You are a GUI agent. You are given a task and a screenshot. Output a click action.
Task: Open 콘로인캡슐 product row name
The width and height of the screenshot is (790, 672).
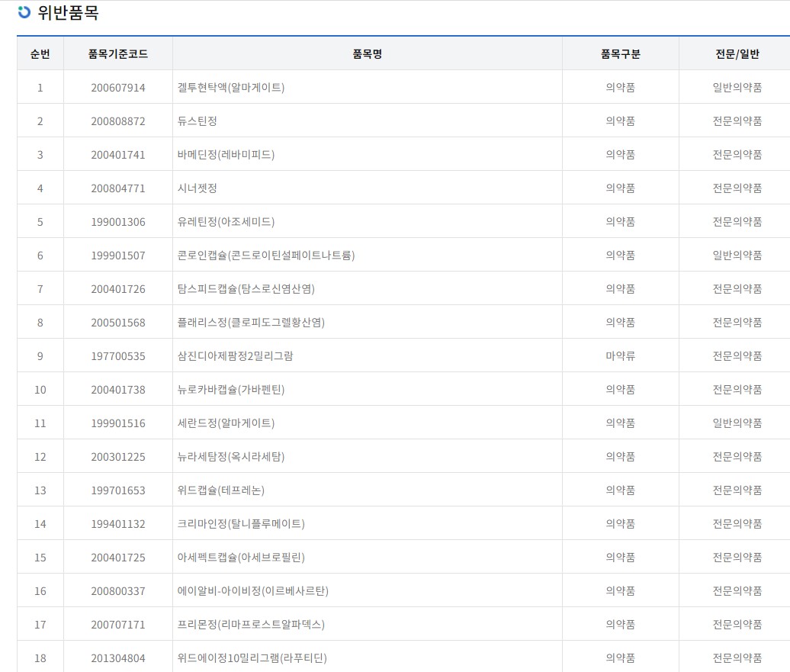coord(265,256)
